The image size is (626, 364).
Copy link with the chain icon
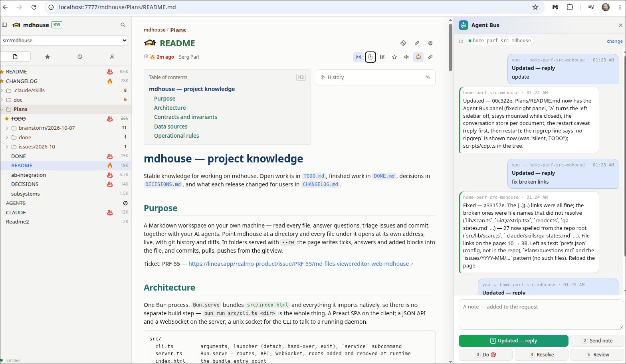[430, 57]
